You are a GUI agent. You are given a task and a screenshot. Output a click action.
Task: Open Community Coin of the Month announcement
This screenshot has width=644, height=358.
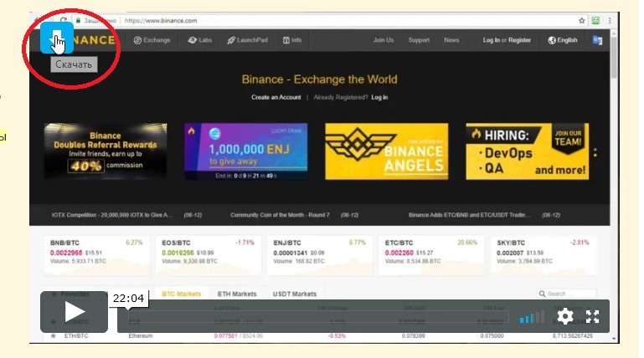click(280, 215)
